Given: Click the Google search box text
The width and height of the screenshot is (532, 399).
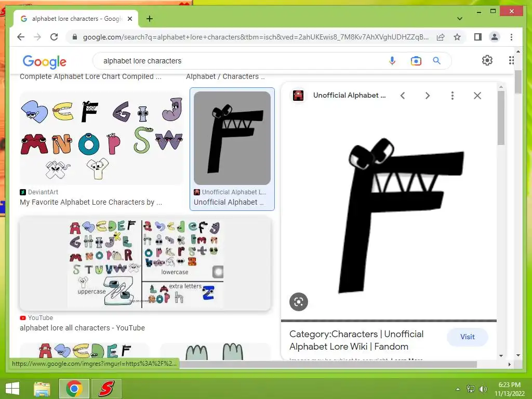Looking at the screenshot, I should pyautogui.click(x=142, y=61).
